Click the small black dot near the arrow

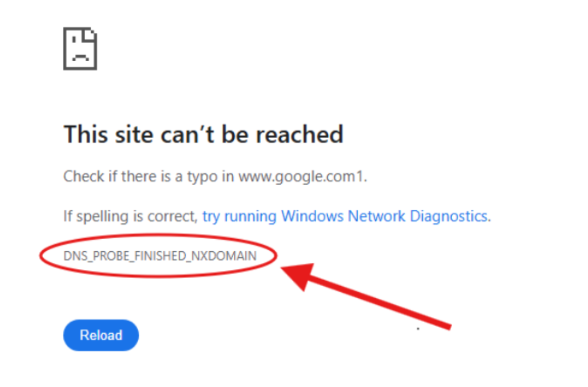coord(418,328)
